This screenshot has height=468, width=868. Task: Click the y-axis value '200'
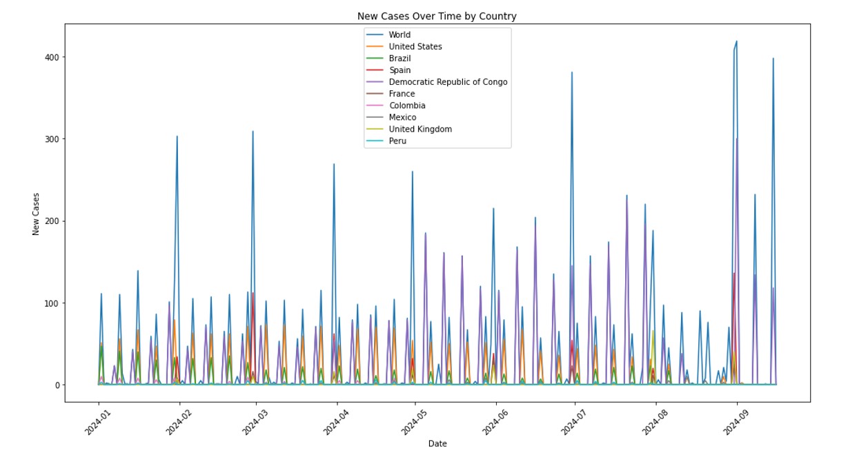(52, 221)
